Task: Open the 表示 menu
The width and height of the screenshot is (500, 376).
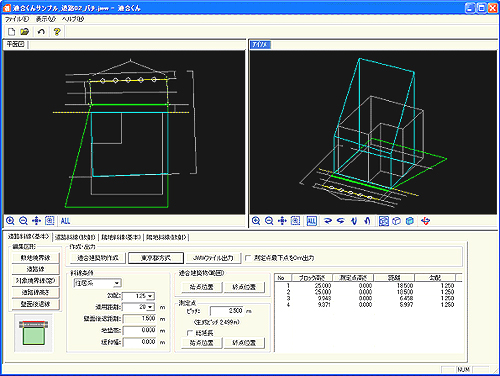Action: (46, 19)
